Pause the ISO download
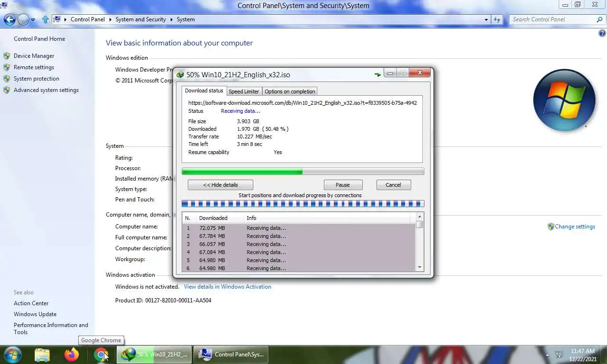 point(343,185)
